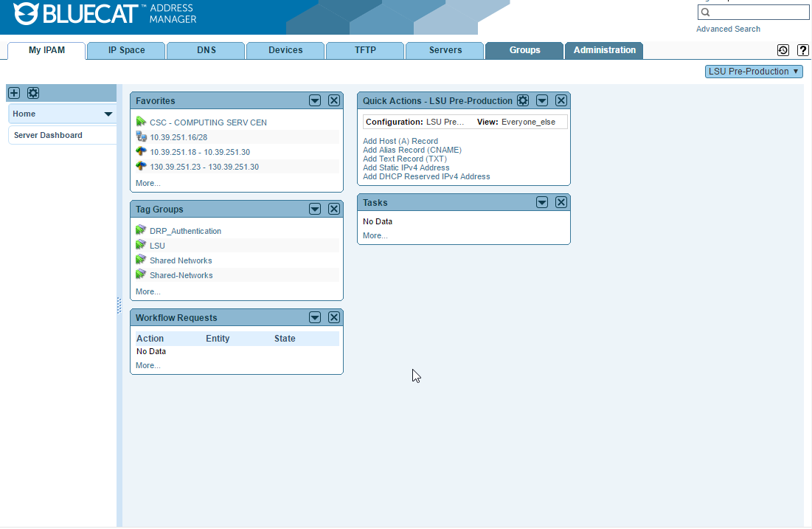Open the Shared Networks tag group link

pos(181,260)
